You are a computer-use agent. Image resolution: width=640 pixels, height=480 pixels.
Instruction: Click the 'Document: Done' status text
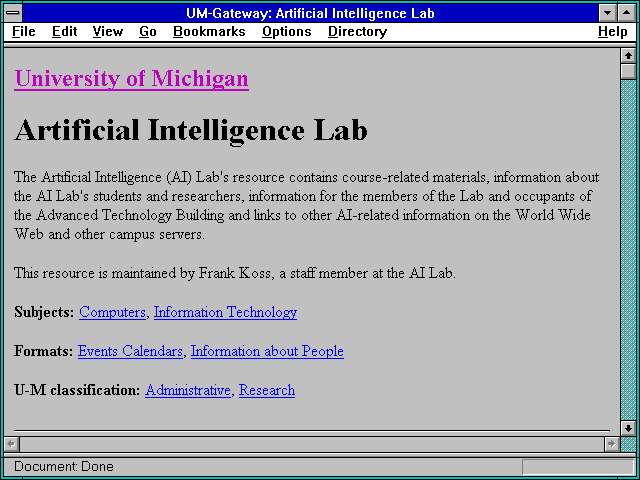(x=64, y=467)
